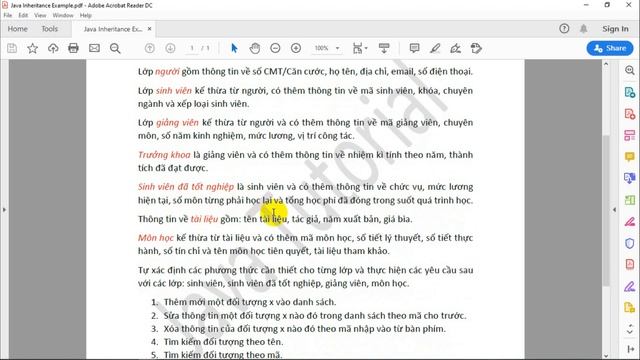Open the notifications bell
This screenshot has width=640, height=360.
pyautogui.click(x=584, y=29)
